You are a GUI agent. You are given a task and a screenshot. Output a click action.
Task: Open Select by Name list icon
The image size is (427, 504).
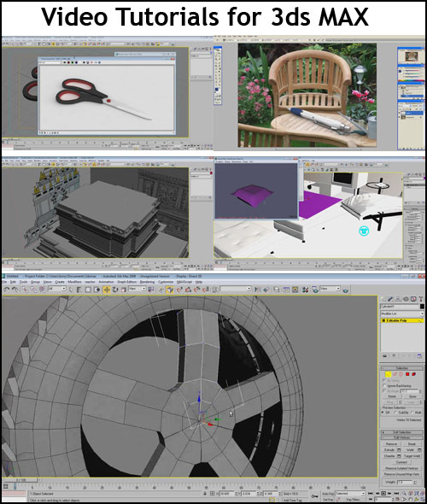pyautogui.click(x=79, y=290)
